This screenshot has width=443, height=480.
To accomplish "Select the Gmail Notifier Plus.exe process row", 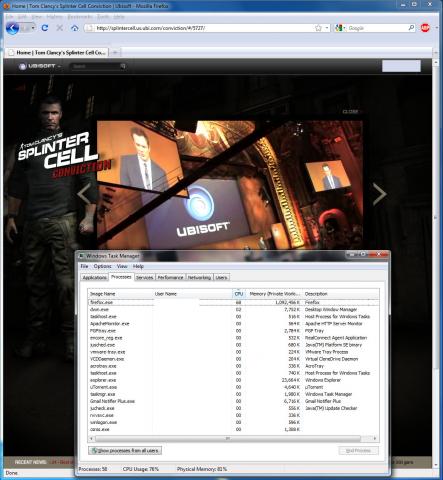I will [233, 401].
